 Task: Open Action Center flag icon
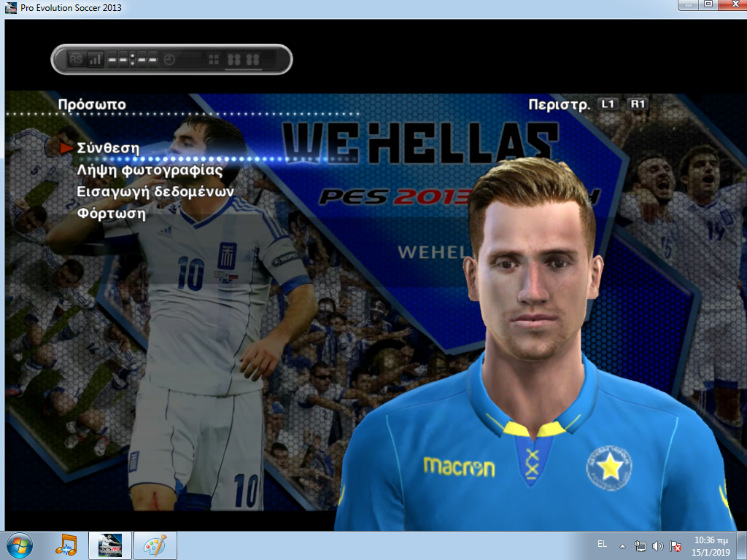coord(675,546)
